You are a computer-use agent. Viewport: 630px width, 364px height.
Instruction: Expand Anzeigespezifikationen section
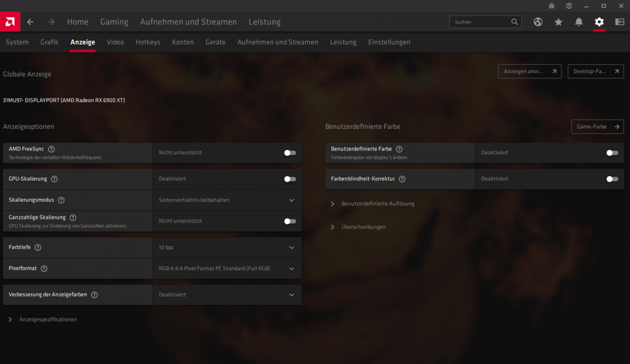tap(43, 319)
